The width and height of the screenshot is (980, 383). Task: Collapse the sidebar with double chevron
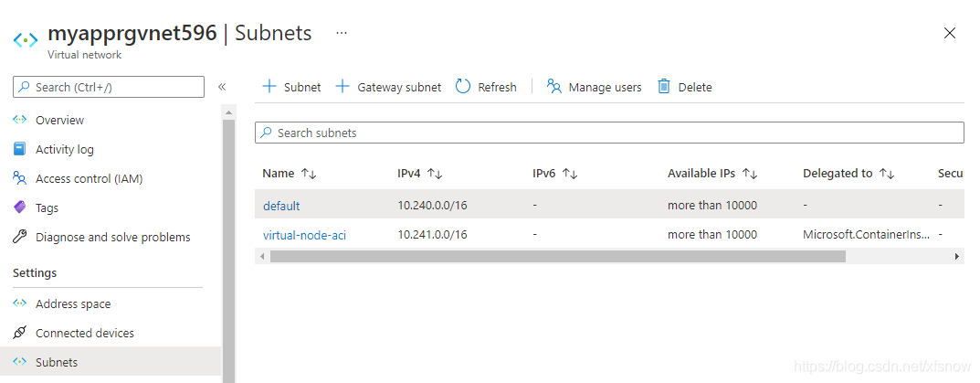[221, 87]
